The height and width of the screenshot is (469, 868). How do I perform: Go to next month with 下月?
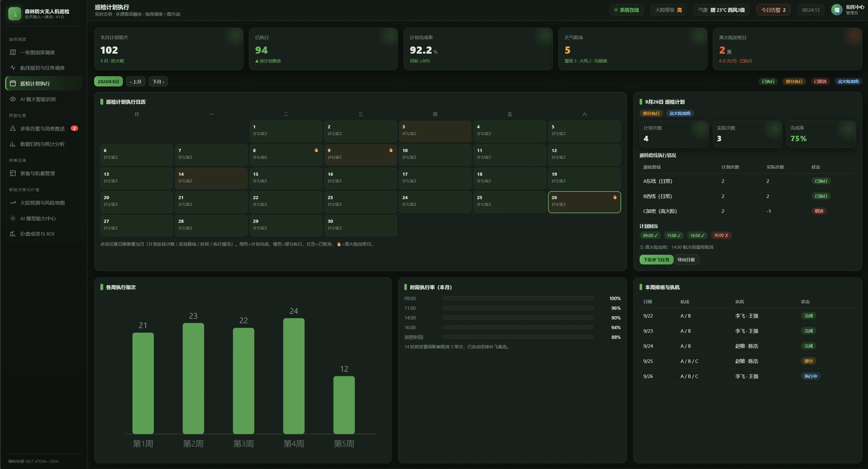point(158,82)
